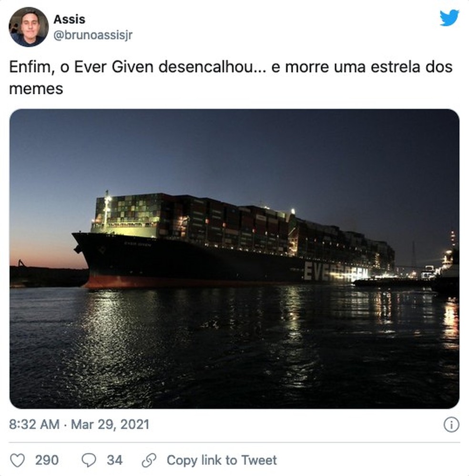Click the like count 290

point(47,460)
